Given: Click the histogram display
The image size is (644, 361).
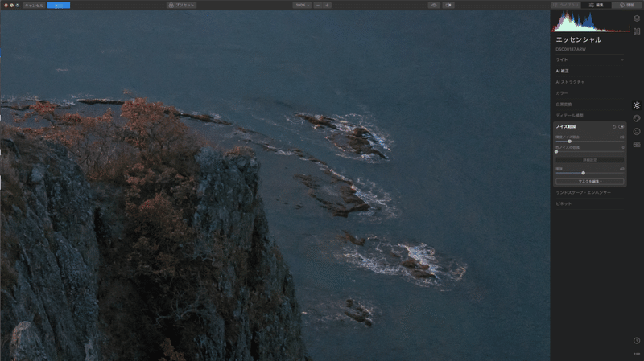Looking at the screenshot, I should 591,22.
